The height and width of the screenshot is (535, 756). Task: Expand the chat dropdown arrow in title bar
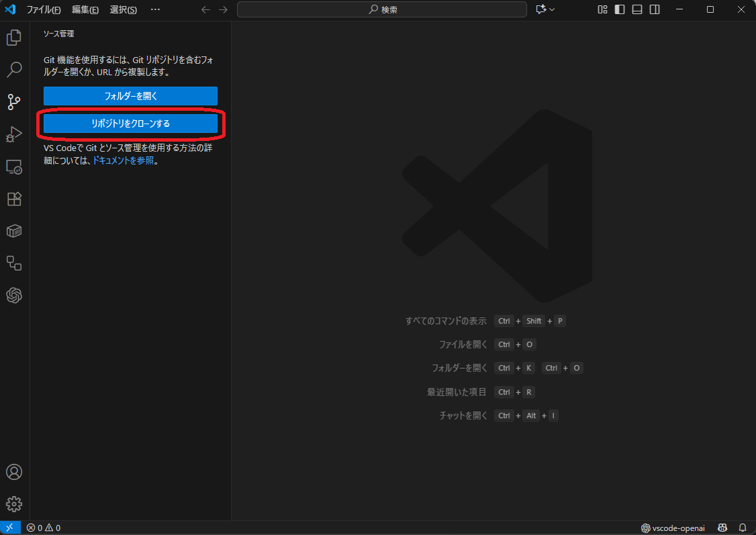click(x=553, y=9)
